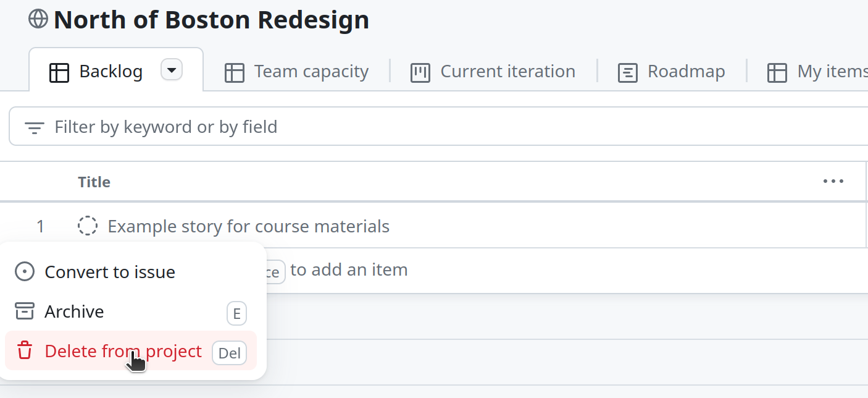Click the Current iteration board icon

click(x=420, y=72)
